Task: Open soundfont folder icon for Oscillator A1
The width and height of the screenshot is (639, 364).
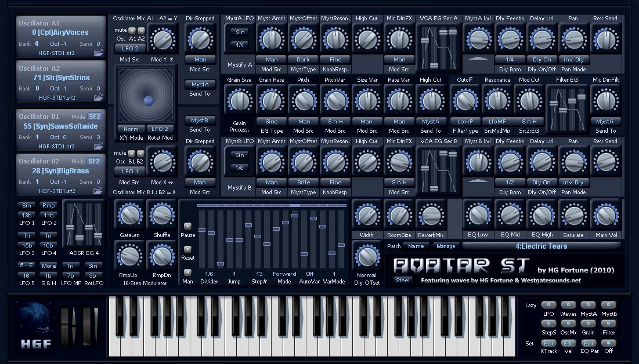Action: pos(98,53)
